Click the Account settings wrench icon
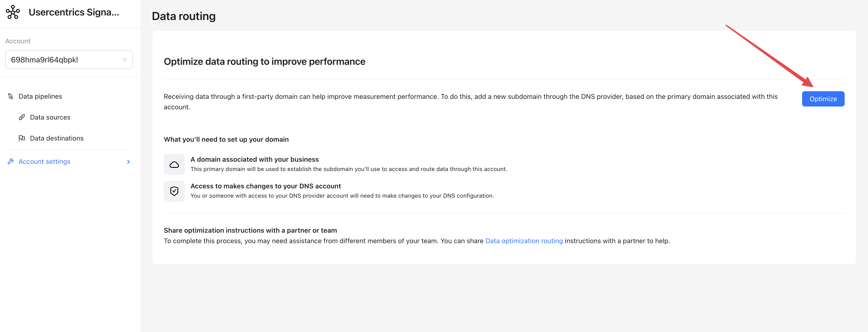This screenshot has height=332, width=868. point(10,161)
